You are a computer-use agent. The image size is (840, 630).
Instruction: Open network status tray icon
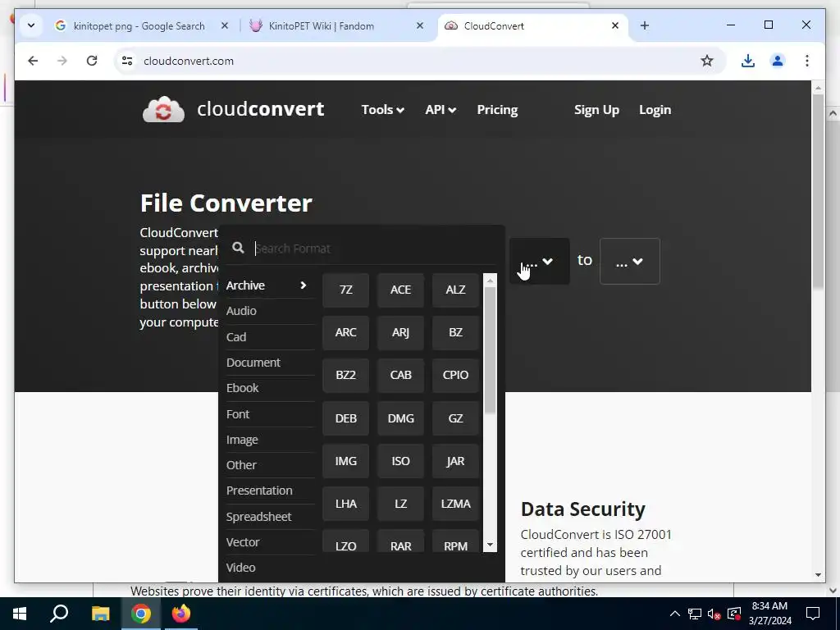coord(695,614)
